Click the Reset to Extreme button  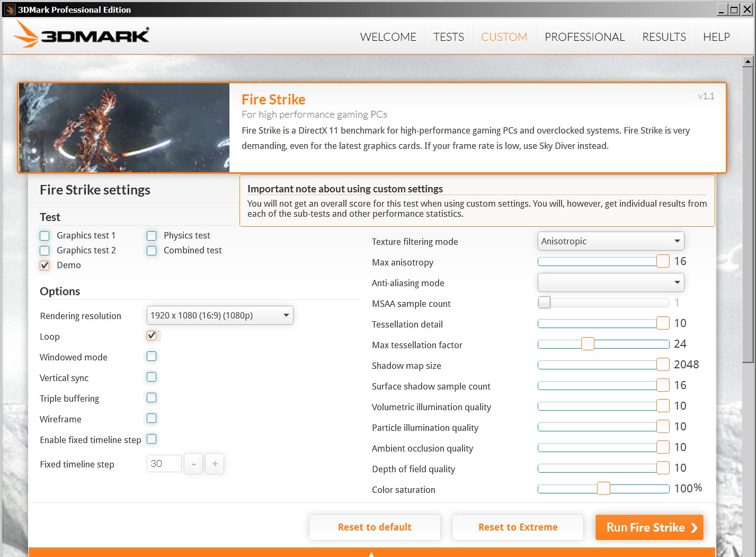point(518,527)
